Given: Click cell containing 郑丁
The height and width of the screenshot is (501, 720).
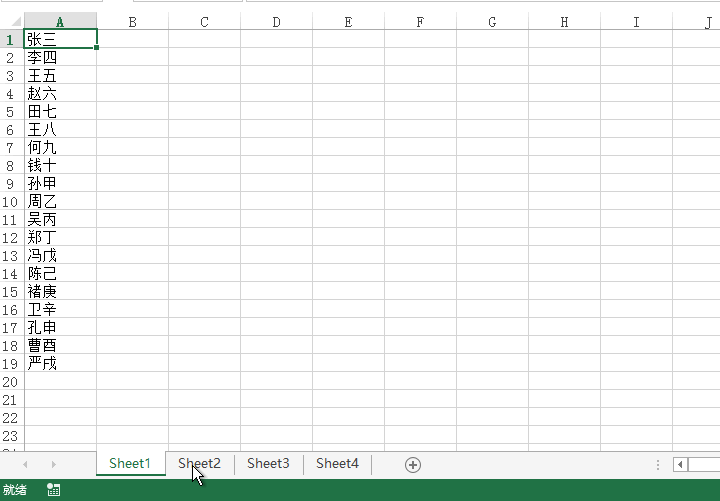Looking at the screenshot, I should coord(60,237).
